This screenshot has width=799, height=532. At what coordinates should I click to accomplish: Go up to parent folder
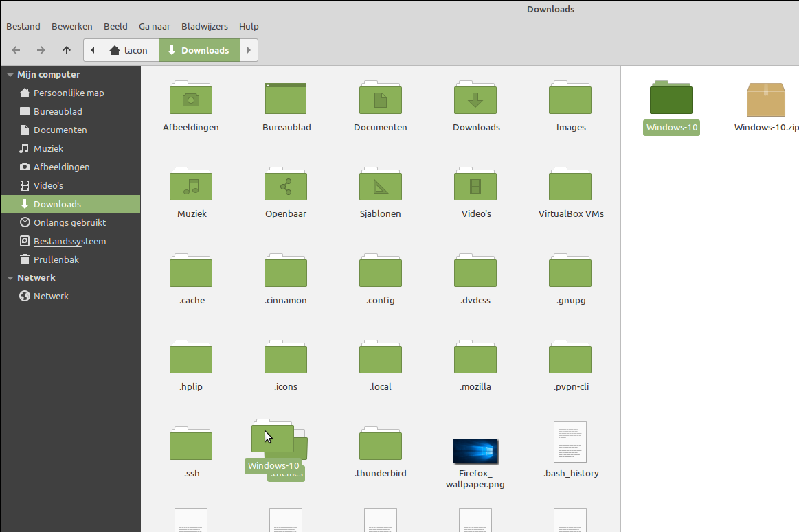pyautogui.click(x=66, y=50)
